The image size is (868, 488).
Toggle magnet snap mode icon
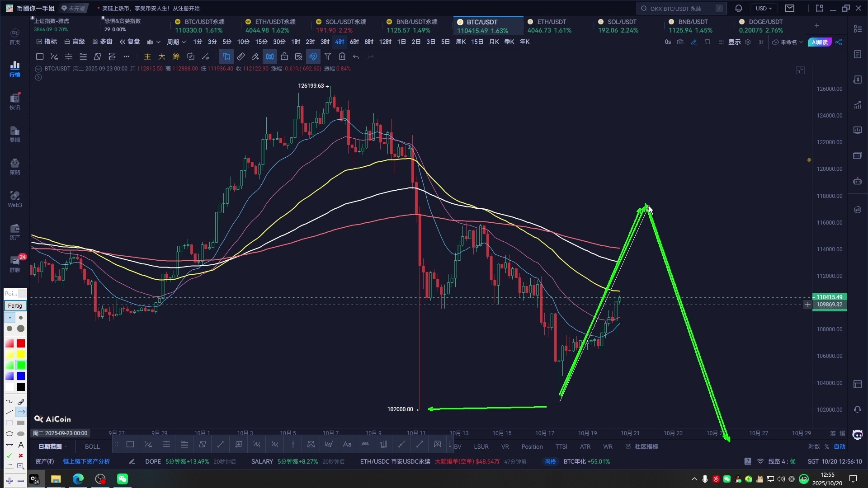(x=313, y=56)
